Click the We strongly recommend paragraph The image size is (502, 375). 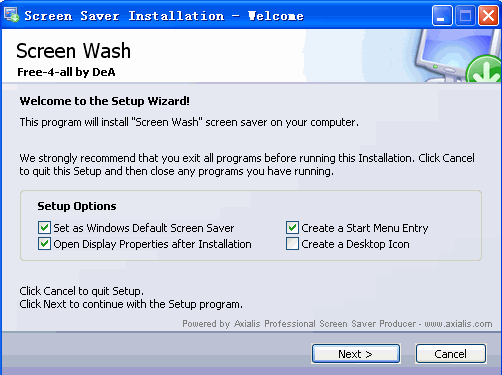(247, 165)
